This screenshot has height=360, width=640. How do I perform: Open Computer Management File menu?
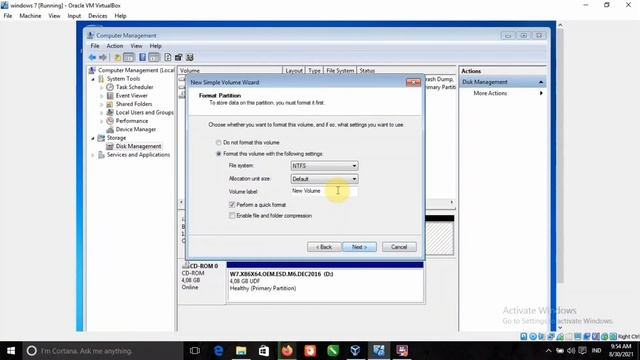(95, 46)
